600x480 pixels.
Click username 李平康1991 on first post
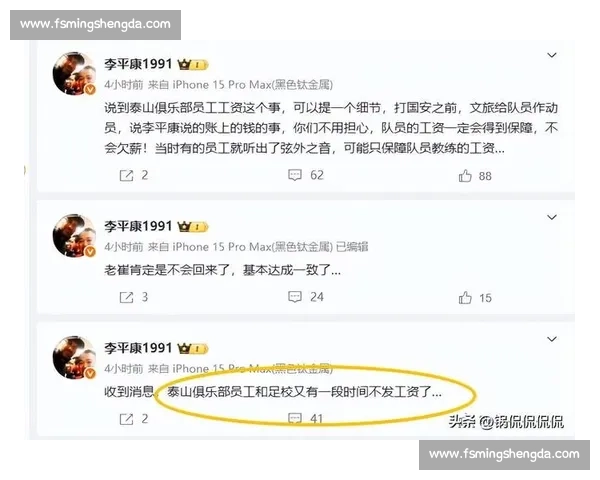click(x=138, y=64)
